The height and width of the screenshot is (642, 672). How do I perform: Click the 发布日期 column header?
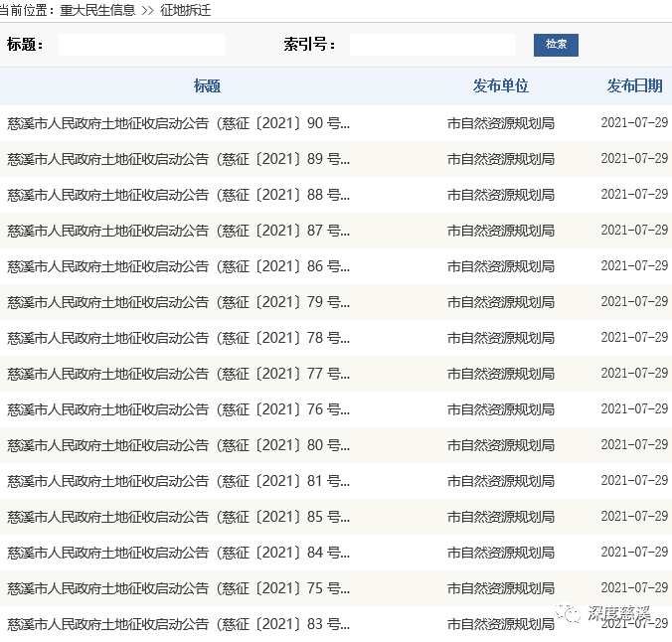(x=634, y=86)
